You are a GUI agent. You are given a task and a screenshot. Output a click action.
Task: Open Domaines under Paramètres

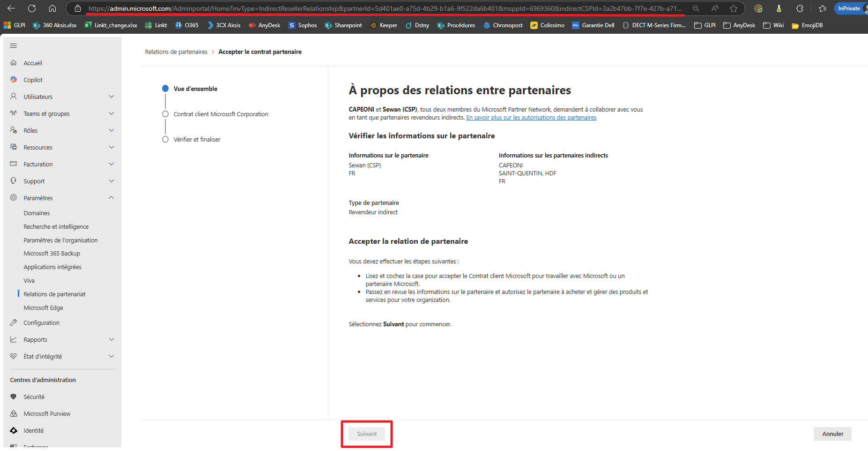37,213
